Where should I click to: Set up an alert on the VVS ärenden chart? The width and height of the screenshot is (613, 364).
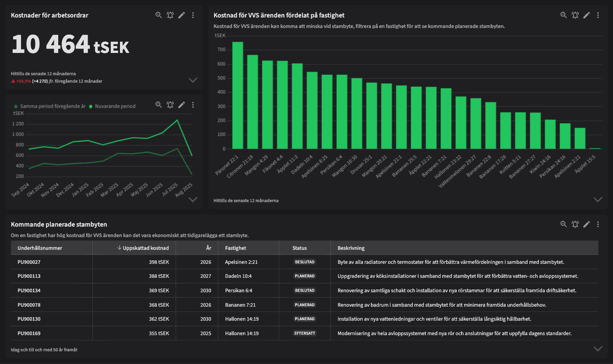[x=575, y=14]
